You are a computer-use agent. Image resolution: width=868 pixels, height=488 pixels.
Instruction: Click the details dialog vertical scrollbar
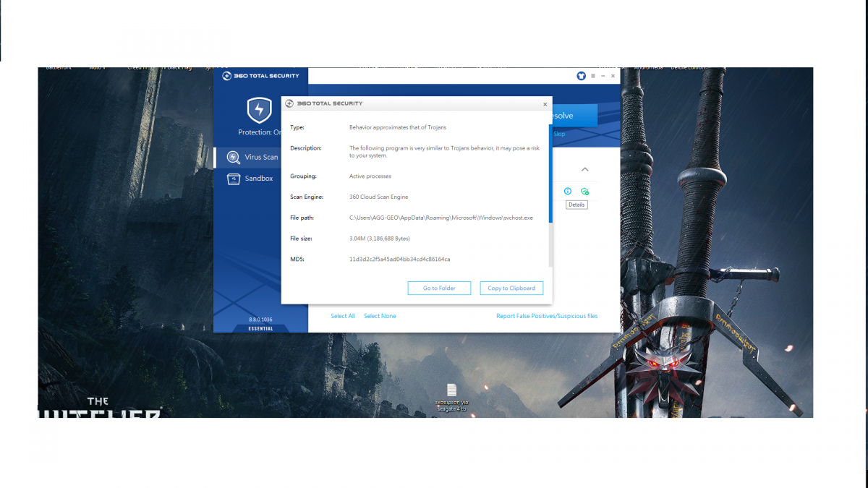coord(550,174)
